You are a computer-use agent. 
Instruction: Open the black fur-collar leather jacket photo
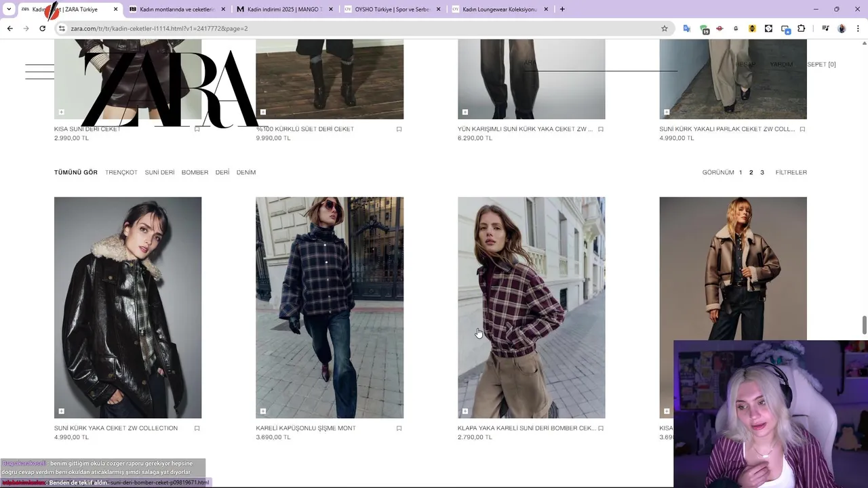pyautogui.click(x=127, y=308)
